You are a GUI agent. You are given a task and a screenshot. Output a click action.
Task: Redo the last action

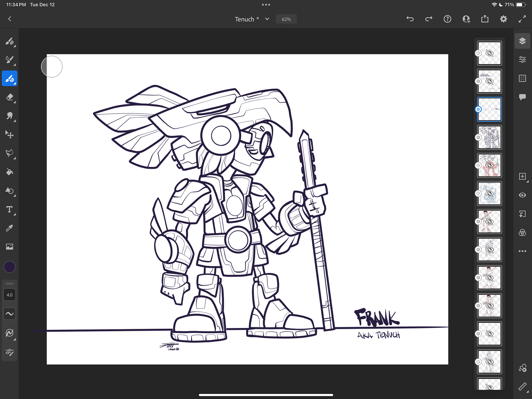[429, 19]
